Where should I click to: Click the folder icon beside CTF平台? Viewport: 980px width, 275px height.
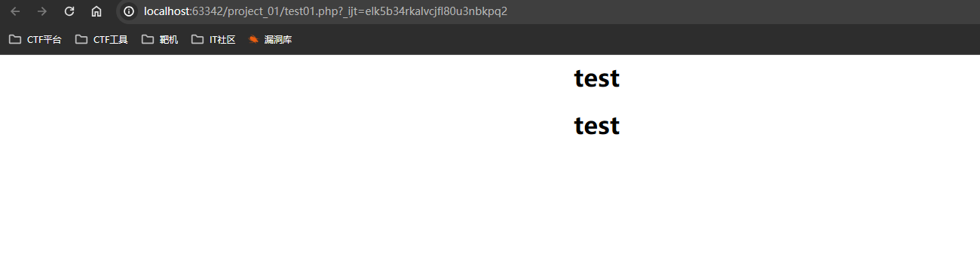[15, 39]
